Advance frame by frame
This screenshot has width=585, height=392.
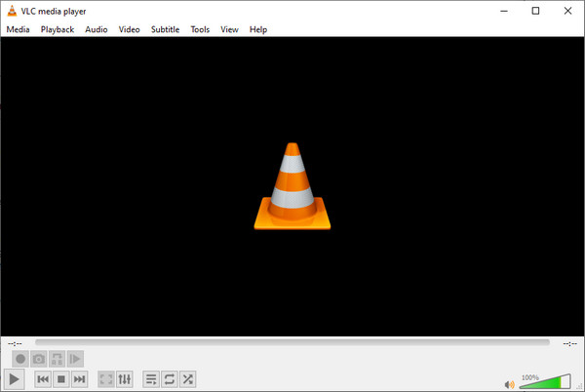tap(76, 359)
